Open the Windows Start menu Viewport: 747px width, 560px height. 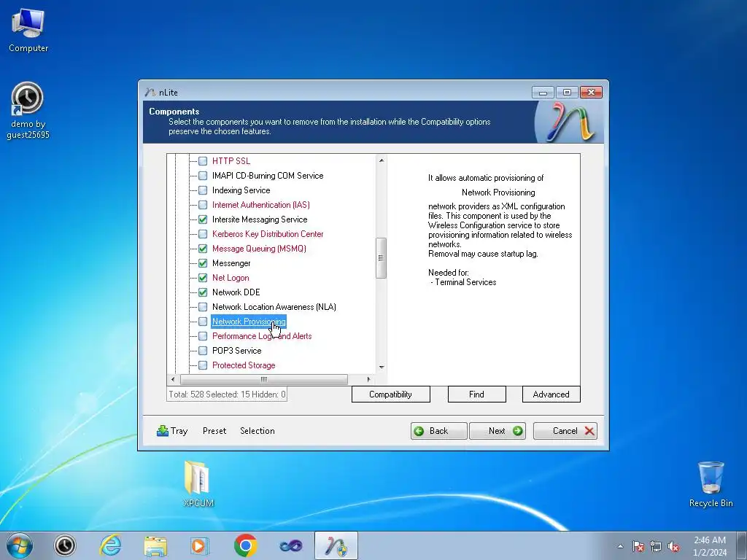(20, 545)
